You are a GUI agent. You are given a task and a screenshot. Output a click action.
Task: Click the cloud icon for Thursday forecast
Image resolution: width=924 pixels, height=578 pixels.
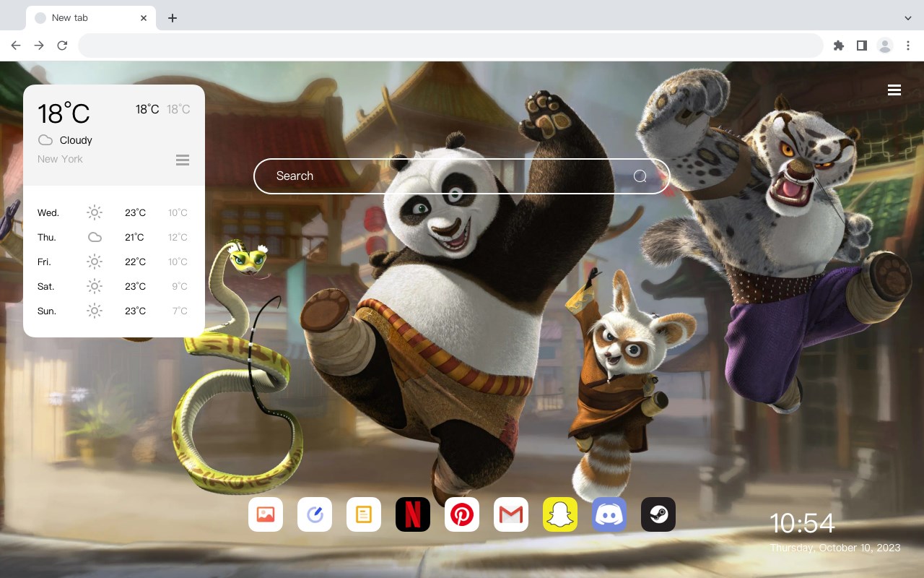[x=95, y=237]
